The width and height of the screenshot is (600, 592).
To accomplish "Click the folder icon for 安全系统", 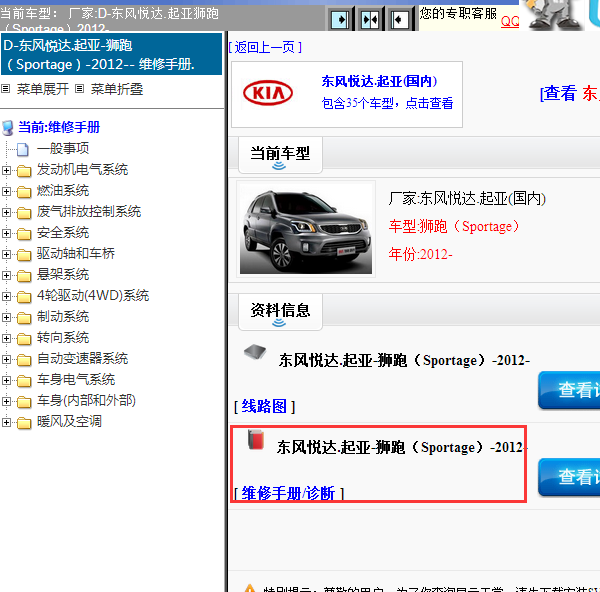I will [24, 234].
